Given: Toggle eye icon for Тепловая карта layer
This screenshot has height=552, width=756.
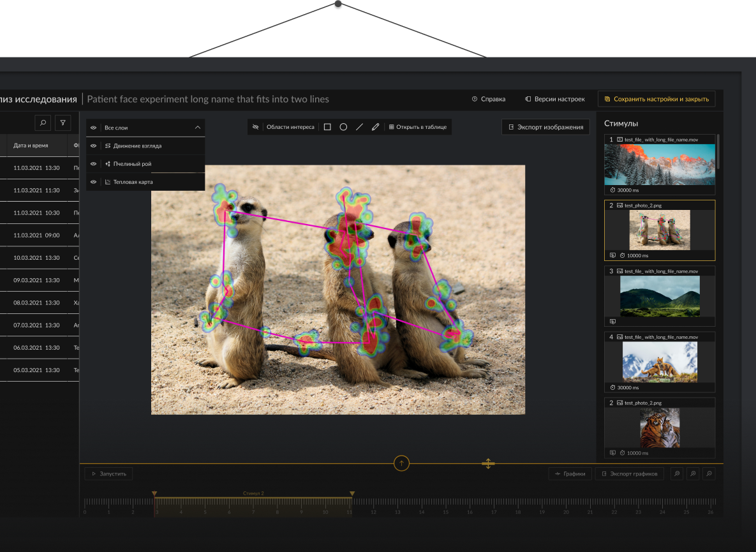Looking at the screenshot, I should click(94, 182).
